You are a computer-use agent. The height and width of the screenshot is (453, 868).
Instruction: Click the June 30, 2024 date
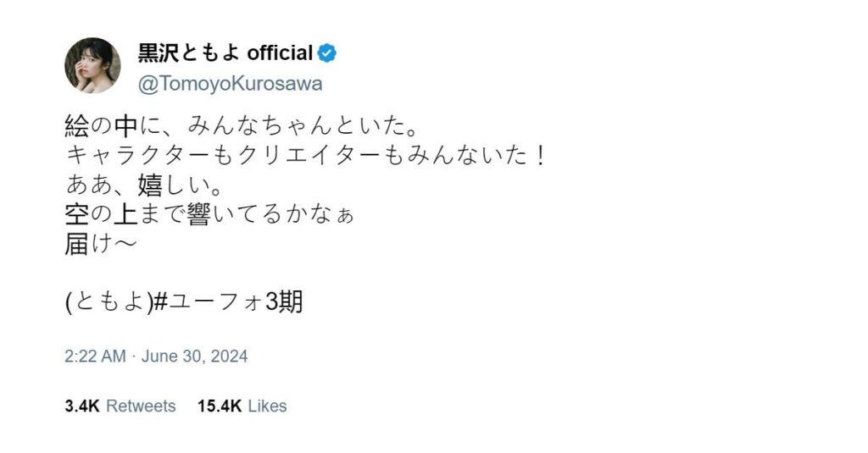pos(194,356)
